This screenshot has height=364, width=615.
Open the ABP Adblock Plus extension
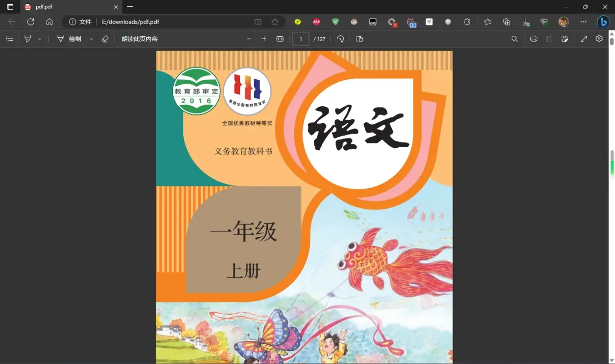[316, 22]
